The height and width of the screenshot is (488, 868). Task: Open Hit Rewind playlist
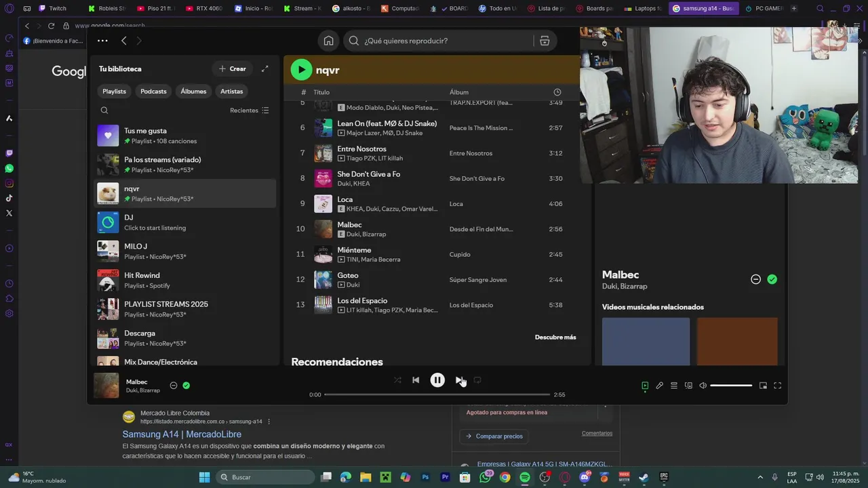(184, 280)
